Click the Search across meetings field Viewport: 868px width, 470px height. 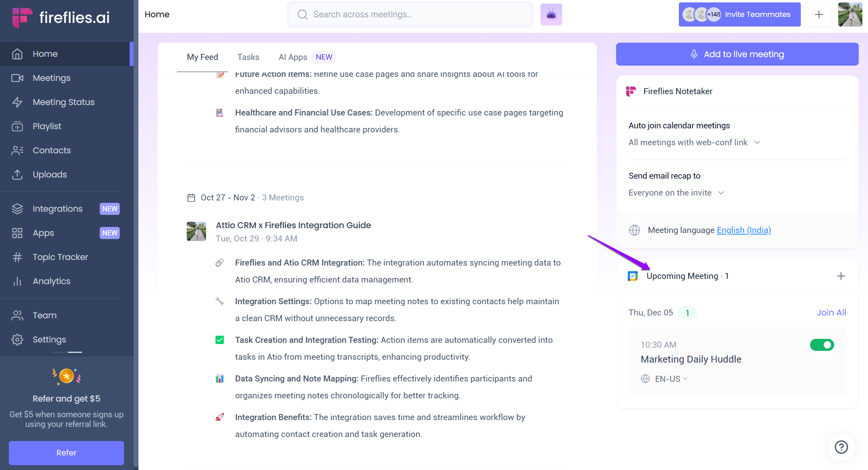coord(410,15)
